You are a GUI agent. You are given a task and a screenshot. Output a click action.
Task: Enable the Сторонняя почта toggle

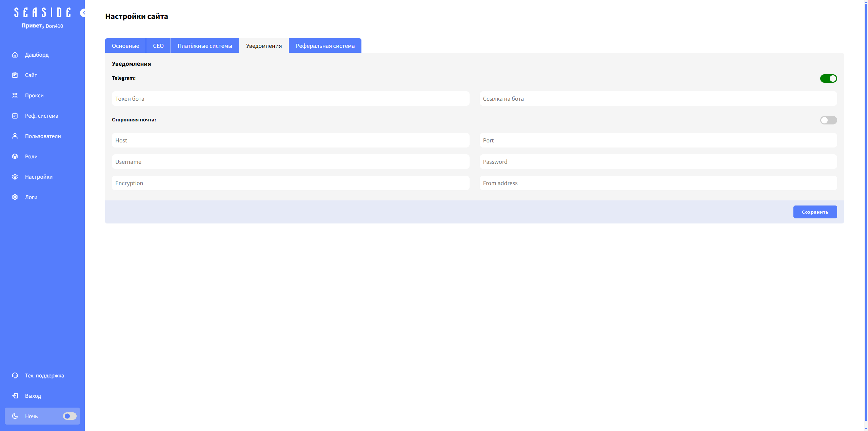coord(828,120)
